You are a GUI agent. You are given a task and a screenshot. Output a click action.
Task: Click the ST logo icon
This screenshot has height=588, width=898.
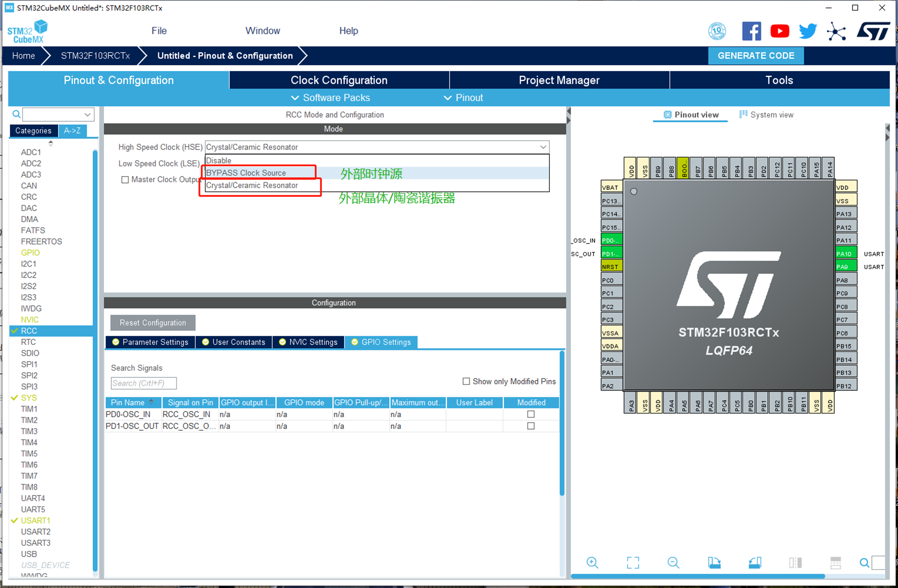[873, 31]
